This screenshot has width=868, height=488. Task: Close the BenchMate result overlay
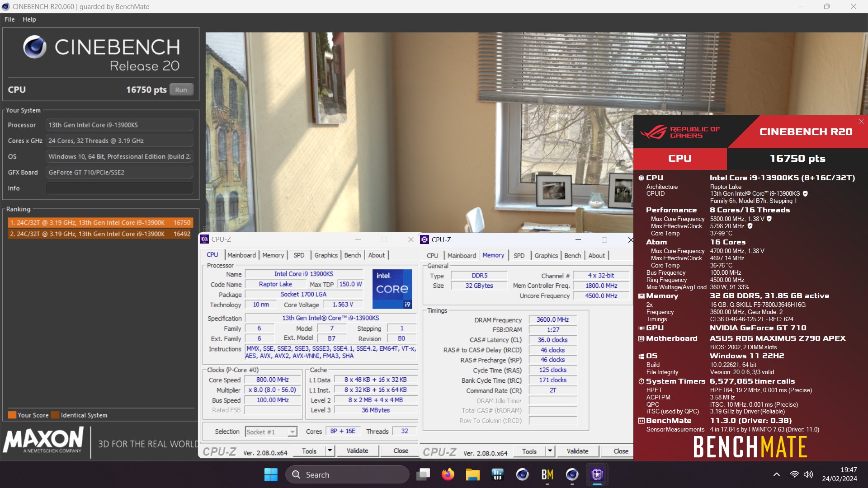[861, 122]
